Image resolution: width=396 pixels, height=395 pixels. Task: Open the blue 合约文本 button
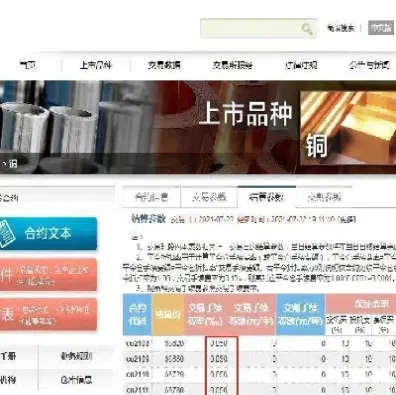coord(48,233)
